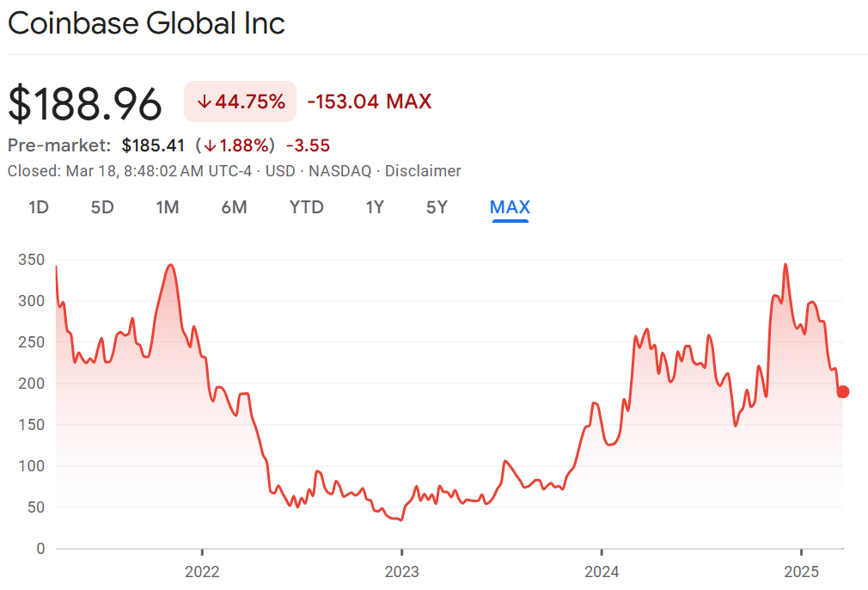Click the 2025 label on timeline axis

[x=801, y=571]
